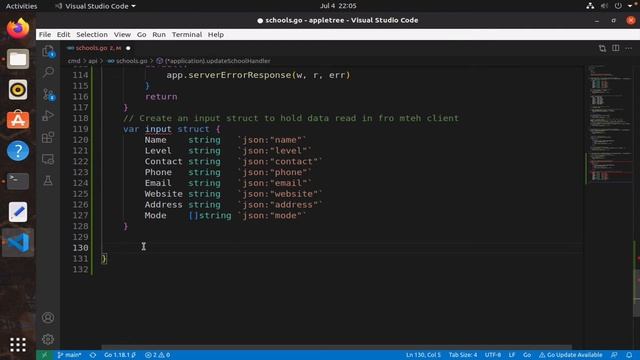The height and width of the screenshot is (360, 640).
Task: Open Help from the dock
Action: pyautogui.click(x=18, y=151)
